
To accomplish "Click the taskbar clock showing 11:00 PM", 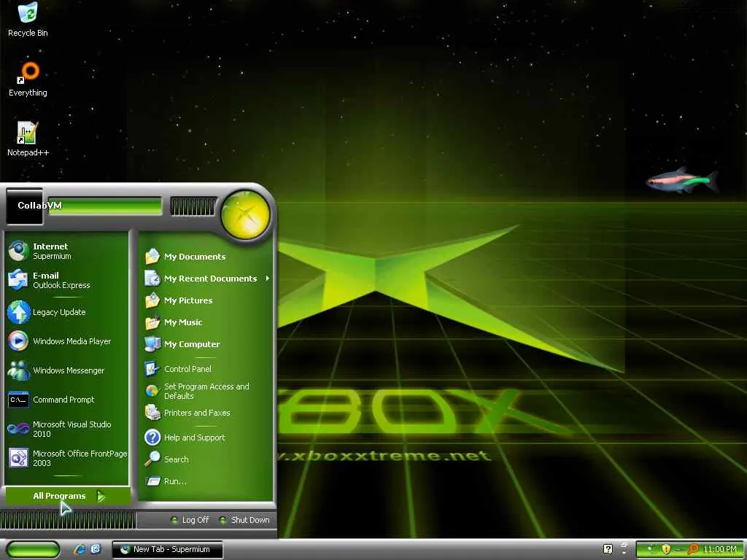I will pos(719,549).
